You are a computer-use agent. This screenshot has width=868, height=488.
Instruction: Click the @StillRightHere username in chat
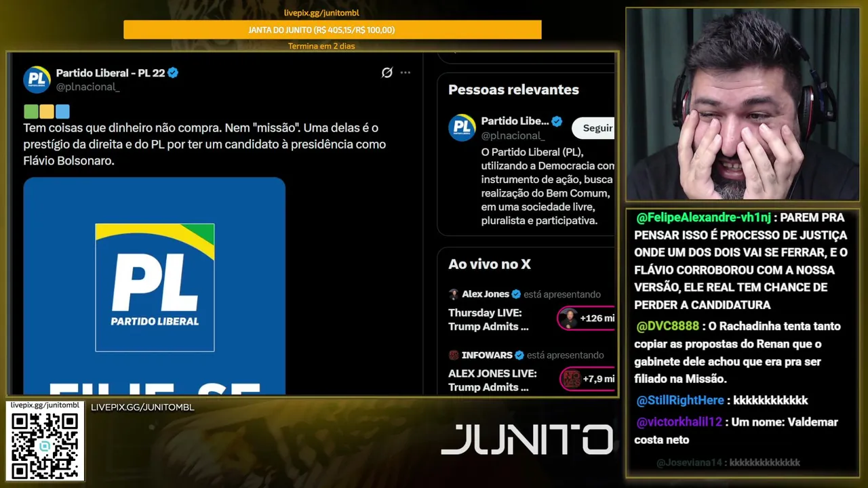coord(680,401)
